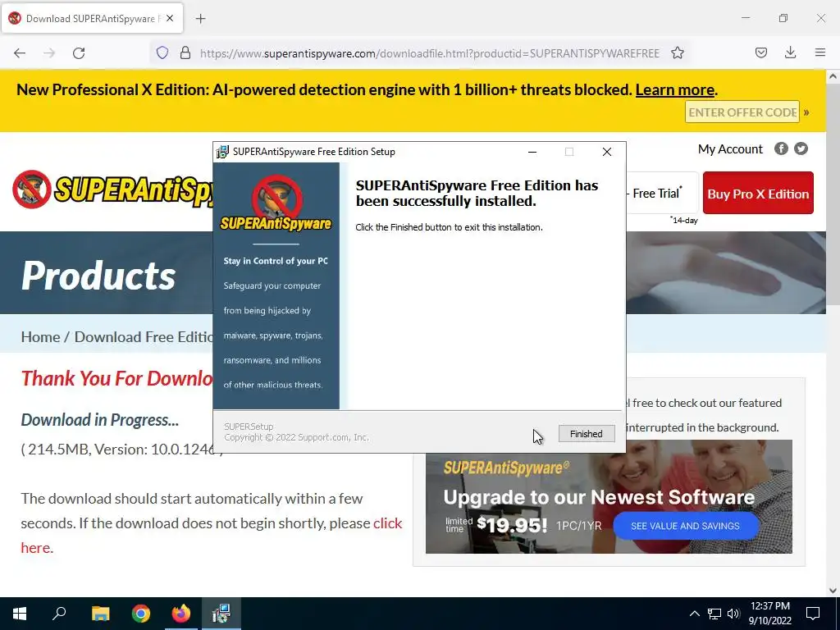Open the notification center icon

click(813, 614)
